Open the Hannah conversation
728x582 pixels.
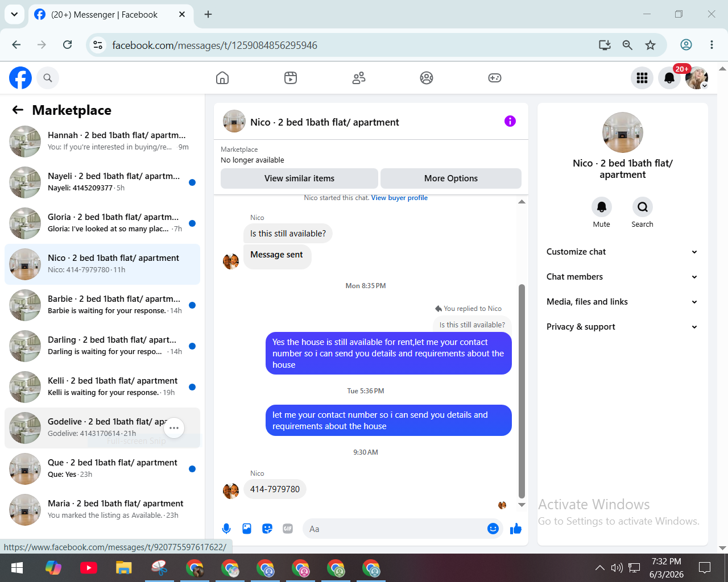[102, 142]
